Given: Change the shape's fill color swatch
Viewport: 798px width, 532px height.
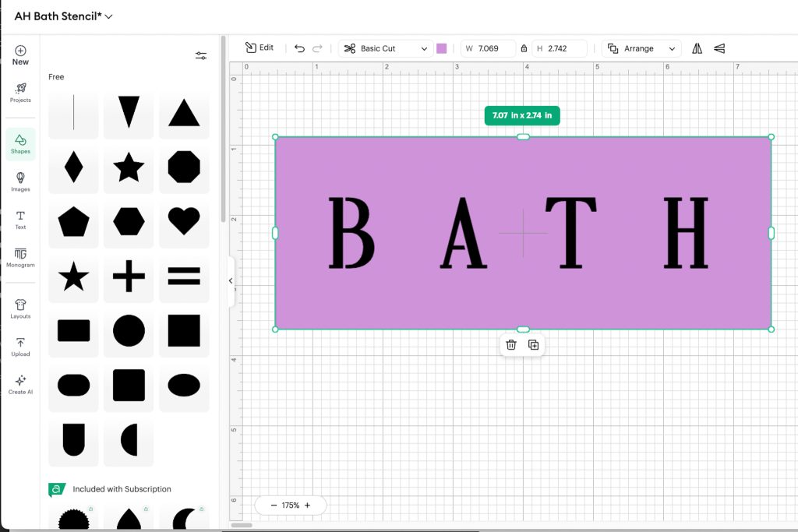Looking at the screenshot, I should tap(442, 48).
